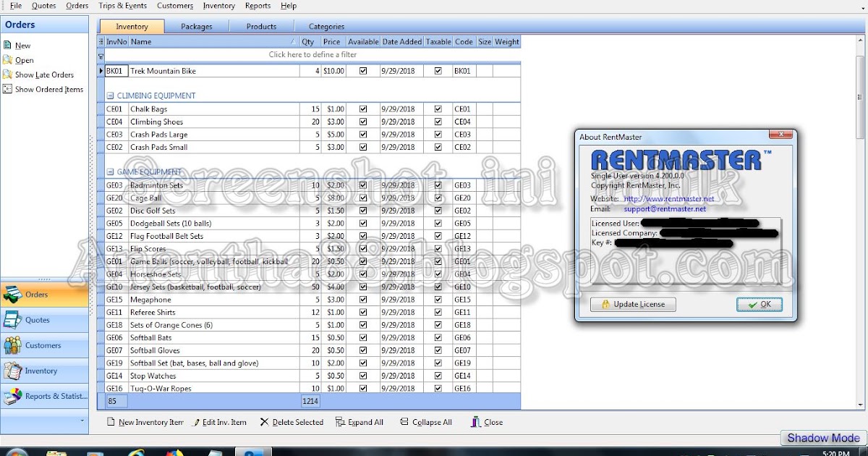
Task: Click the Delete Selected X icon
Action: click(264, 422)
